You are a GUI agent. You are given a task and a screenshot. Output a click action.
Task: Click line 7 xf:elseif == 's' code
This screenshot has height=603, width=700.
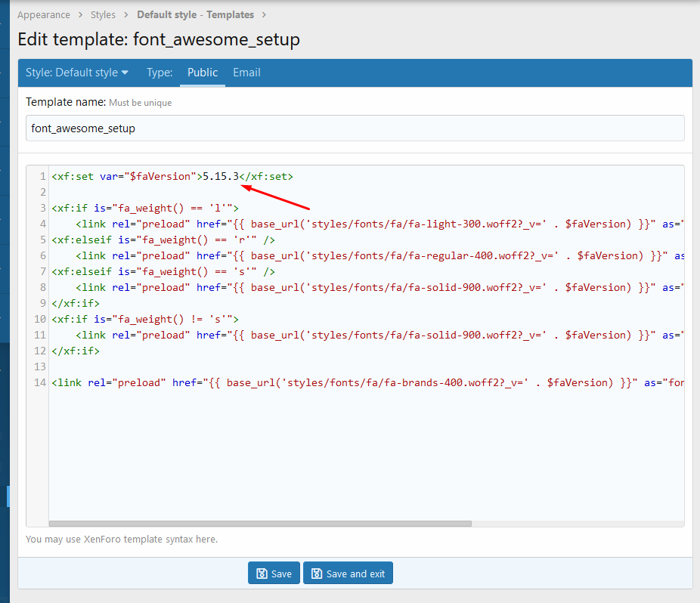163,271
